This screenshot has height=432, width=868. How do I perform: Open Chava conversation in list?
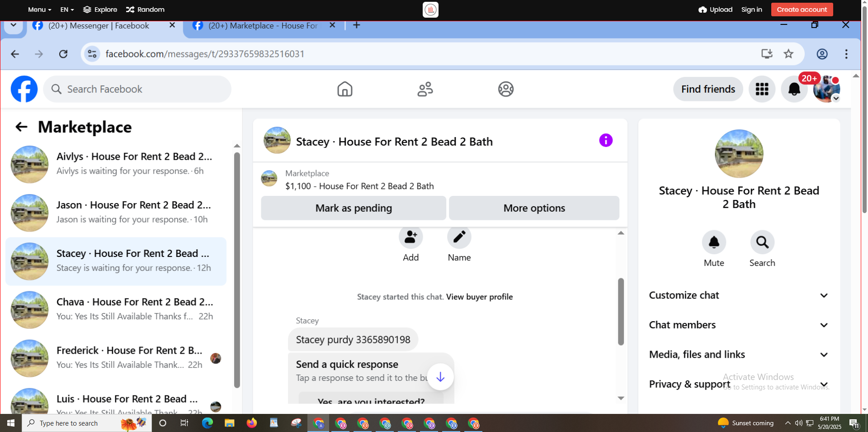click(x=116, y=310)
